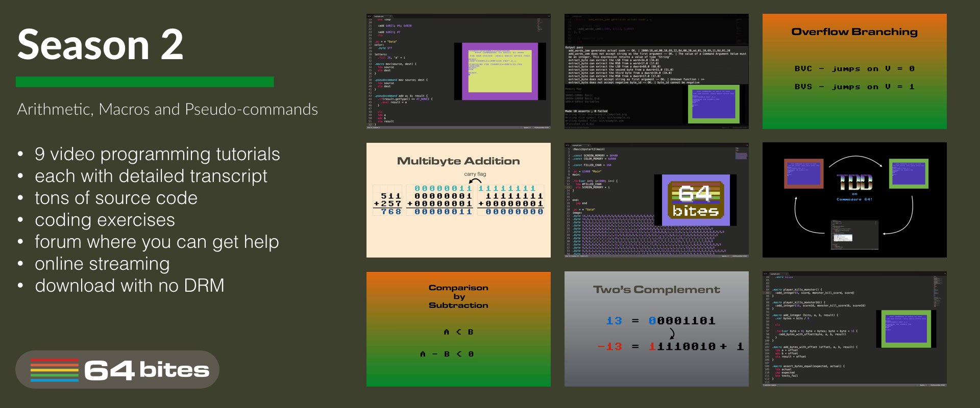Open the Comparison by Subtraction thumbnail

[x=458, y=329]
